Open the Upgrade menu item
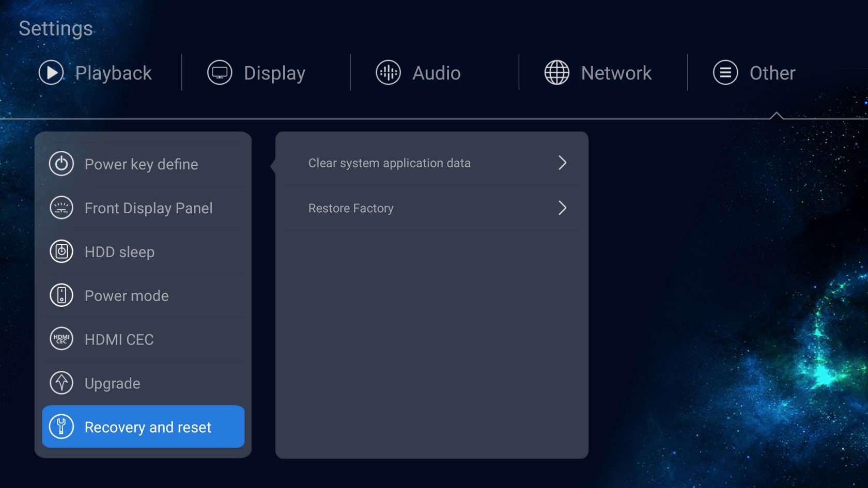The width and height of the screenshot is (868, 488). pos(143,383)
